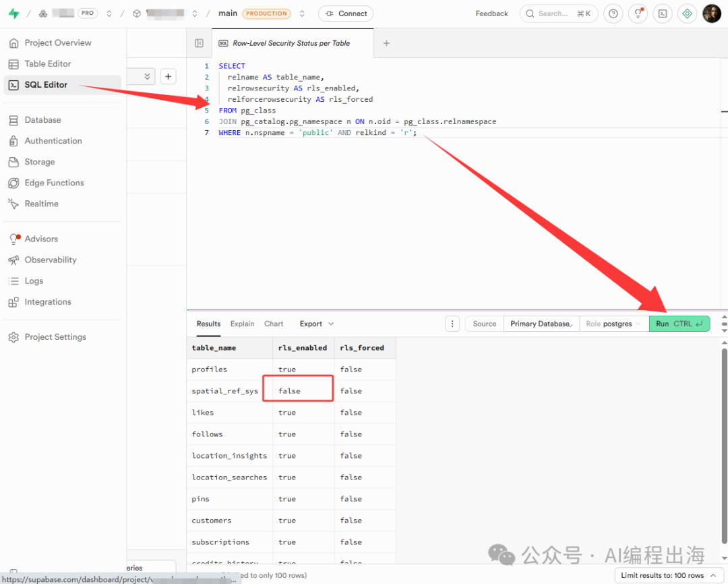Click the table_name column header
The image size is (728, 584).
click(x=229, y=348)
